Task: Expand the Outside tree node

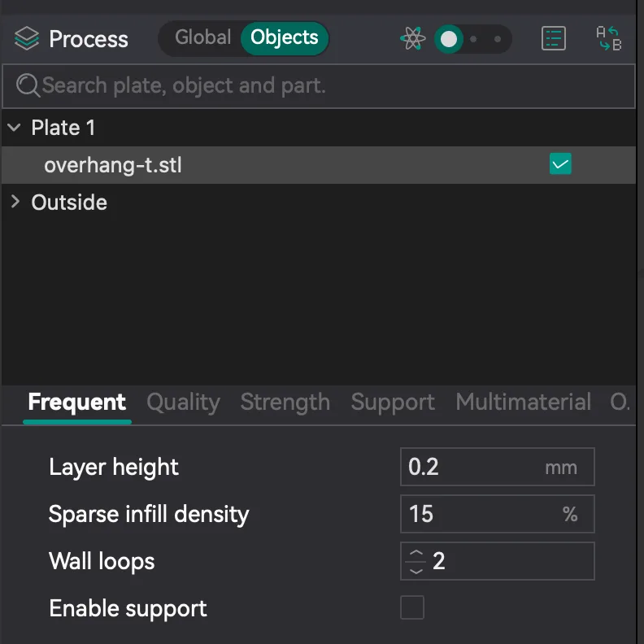Action: (x=15, y=202)
